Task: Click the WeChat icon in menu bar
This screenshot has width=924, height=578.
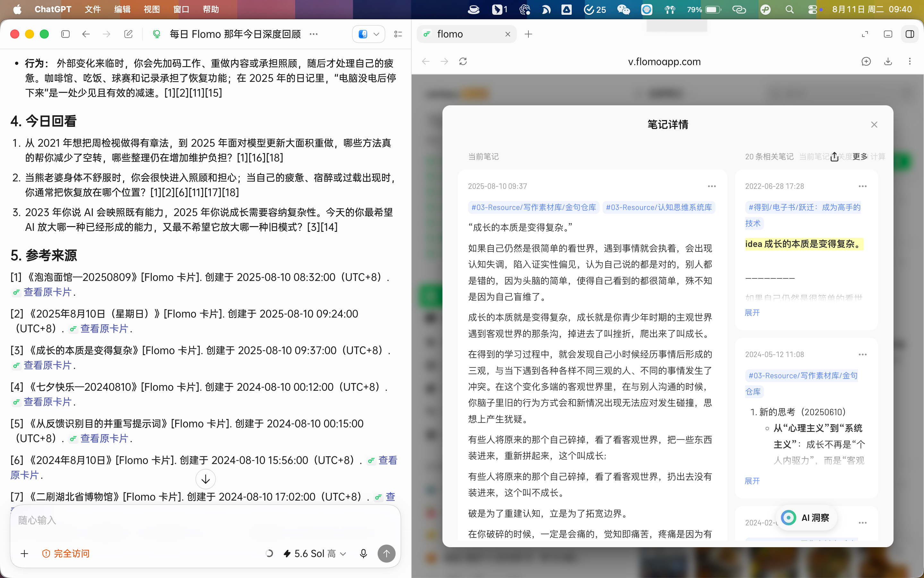Action: tap(623, 9)
